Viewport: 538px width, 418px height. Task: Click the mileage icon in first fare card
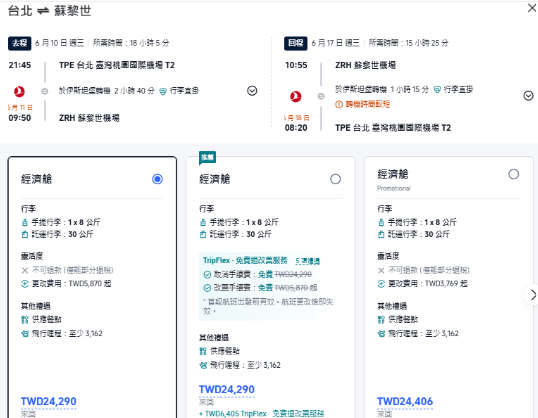pyautogui.click(x=25, y=334)
